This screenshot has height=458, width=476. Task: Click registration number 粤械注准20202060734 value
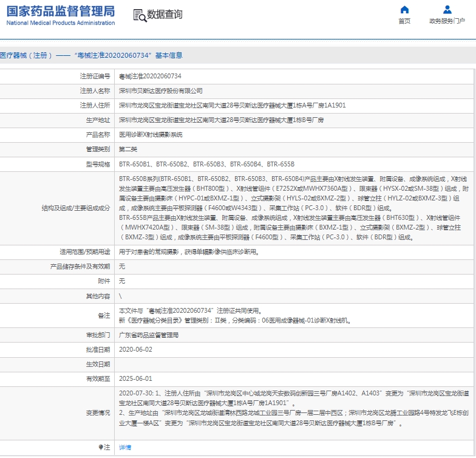[151, 77]
